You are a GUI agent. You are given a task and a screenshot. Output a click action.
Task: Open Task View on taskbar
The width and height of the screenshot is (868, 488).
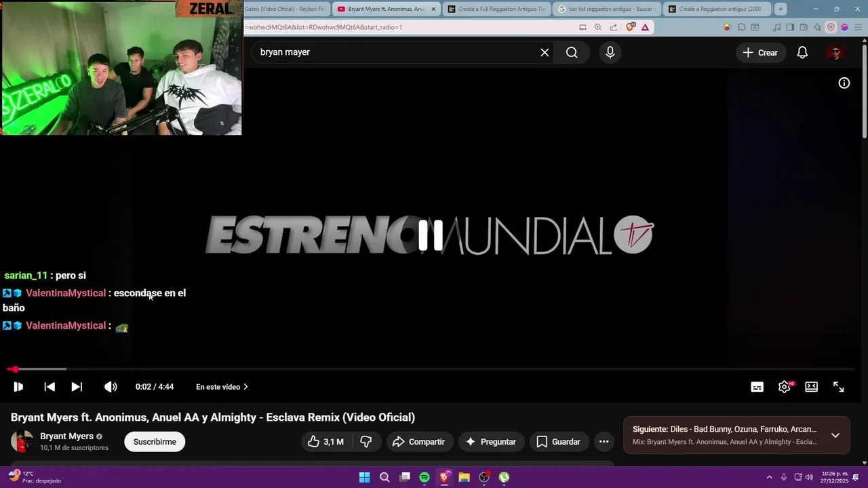point(405,477)
